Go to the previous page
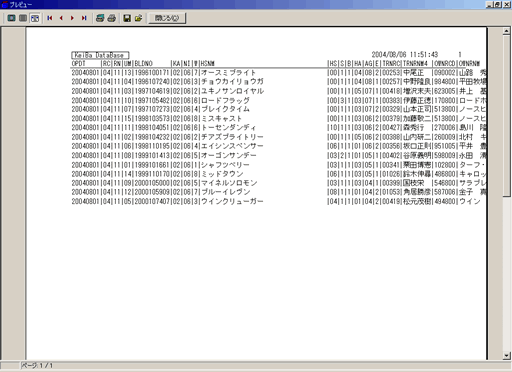Image resolution: width=512 pixels, height=372 pixels. tap(61, 18)
